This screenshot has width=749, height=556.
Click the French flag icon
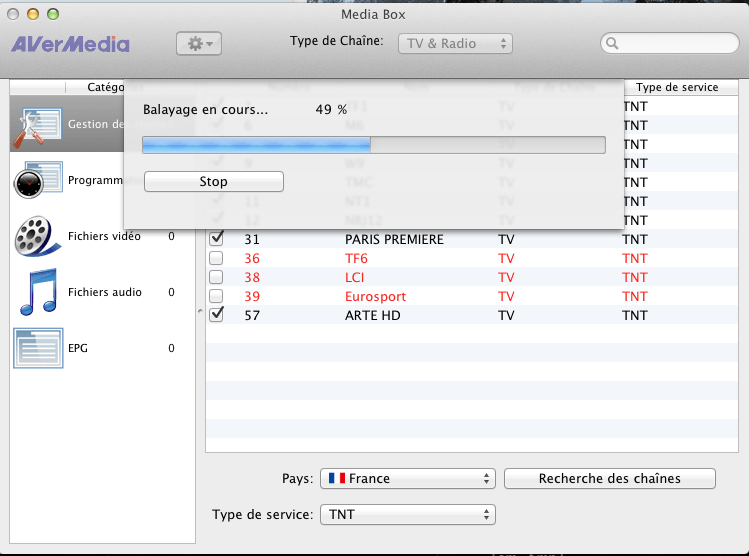click(x=337, y=478)
